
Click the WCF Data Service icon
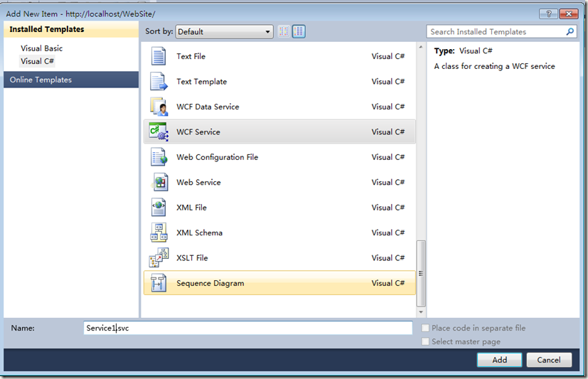point(159,107)
